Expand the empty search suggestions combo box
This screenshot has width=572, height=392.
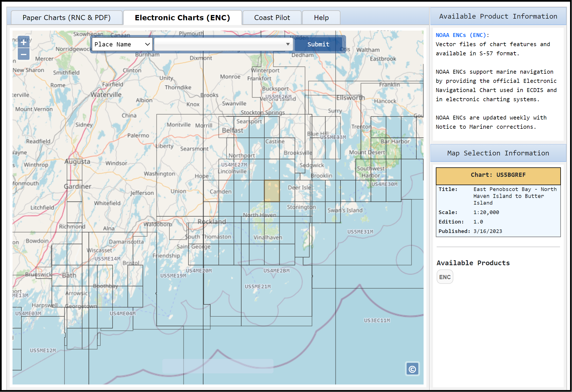pyautogui.click(x=288, y=44)
